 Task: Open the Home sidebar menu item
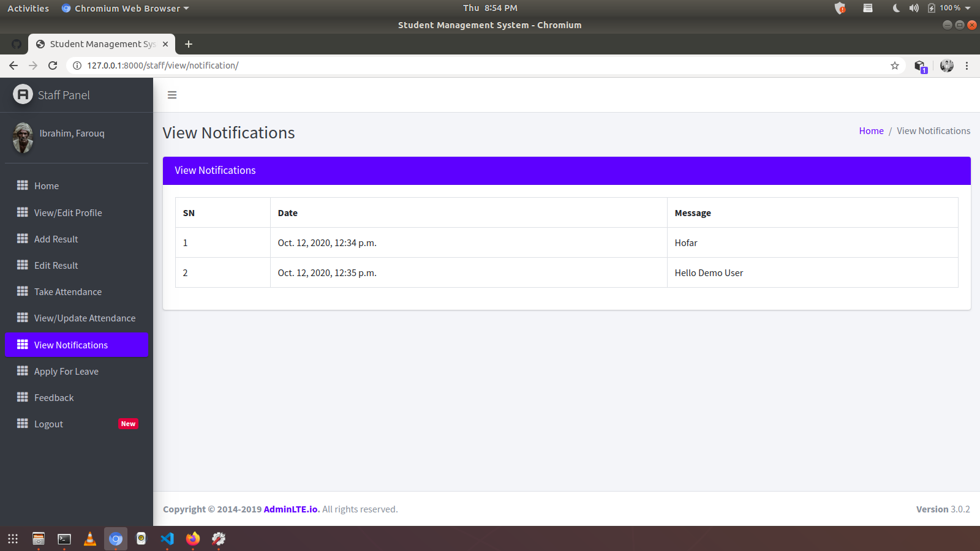click(77, 186)
